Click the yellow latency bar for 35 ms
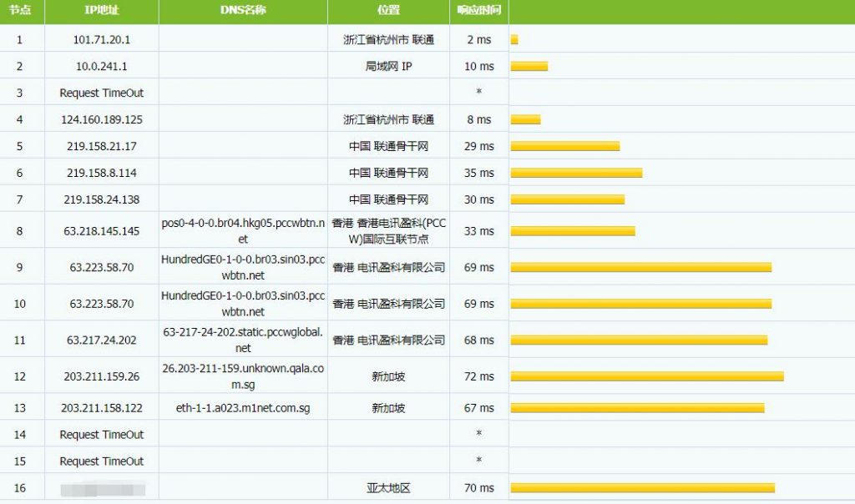Screen dimensions: 855x504 pyautogui.click(x=576, y=174)
